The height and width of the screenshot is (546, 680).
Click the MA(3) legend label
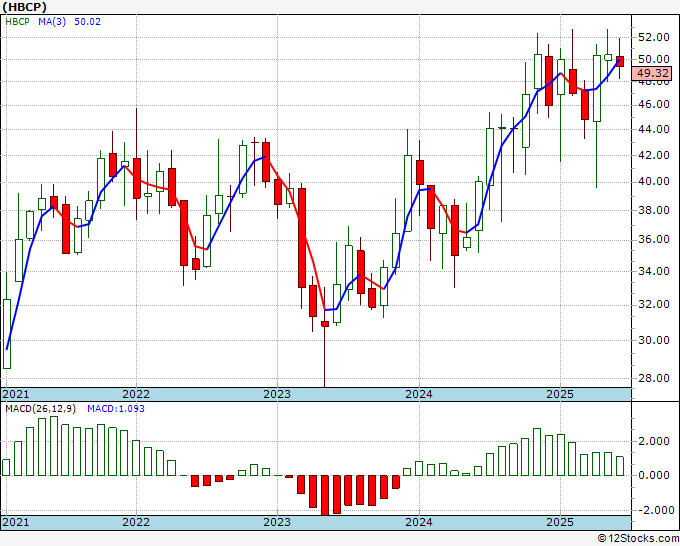[x=52, y=21]
